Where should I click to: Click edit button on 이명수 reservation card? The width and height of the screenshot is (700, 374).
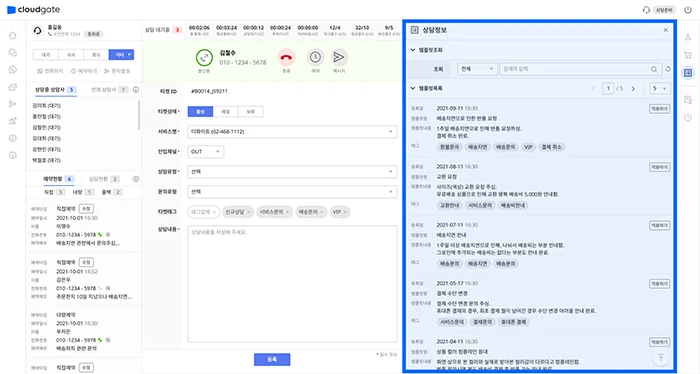86,209
